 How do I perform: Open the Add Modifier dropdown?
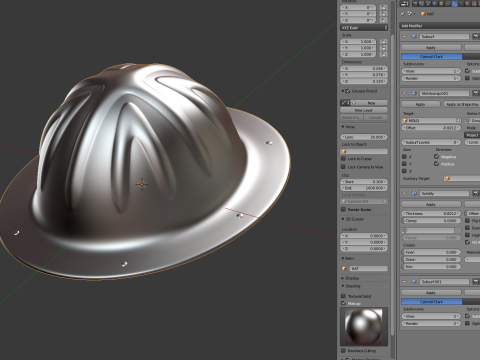(440, 26)
